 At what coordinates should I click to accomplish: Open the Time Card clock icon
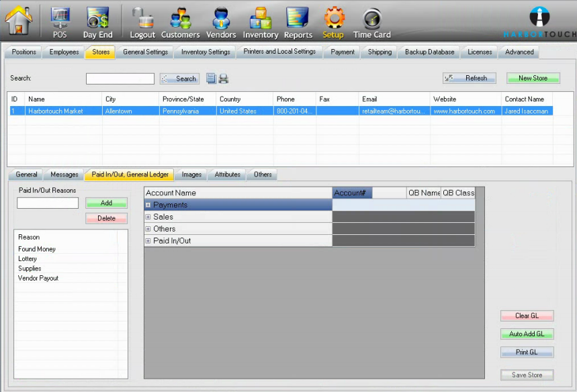click(x=371, y=20)
